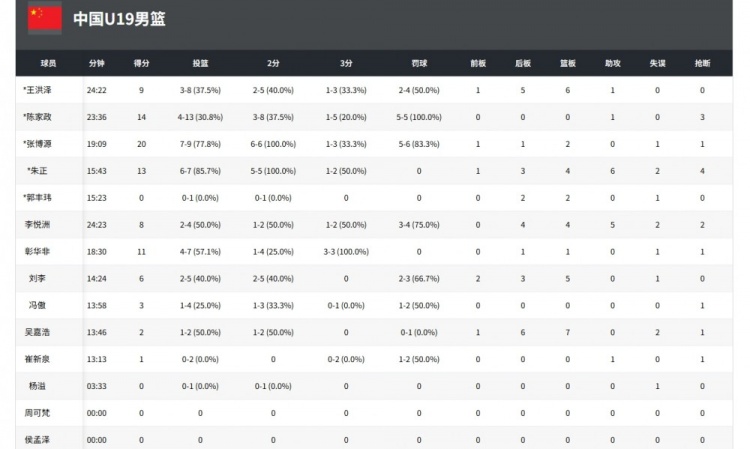Click field goal cell 4-7 (57.1%)

(x=200, y=252)
